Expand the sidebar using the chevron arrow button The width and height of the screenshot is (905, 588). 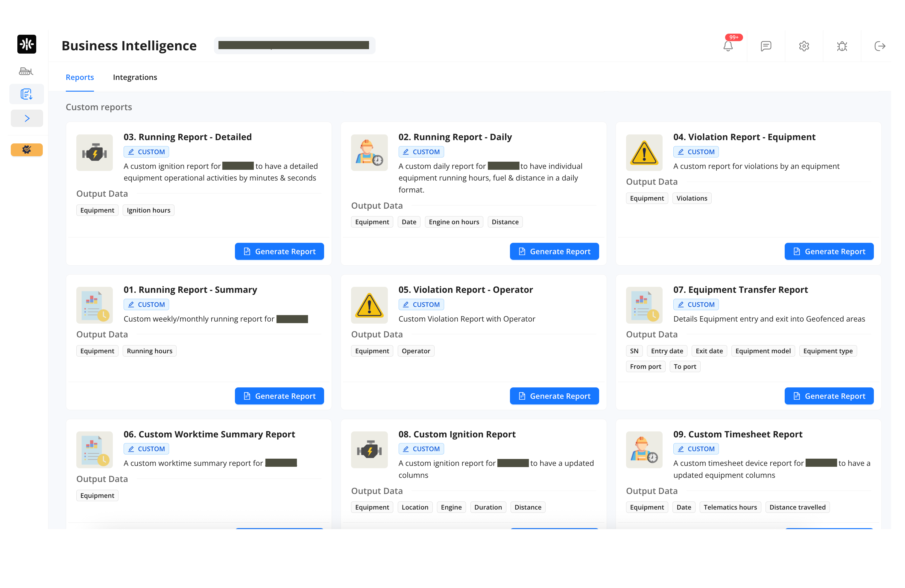[x=27, y=118]
